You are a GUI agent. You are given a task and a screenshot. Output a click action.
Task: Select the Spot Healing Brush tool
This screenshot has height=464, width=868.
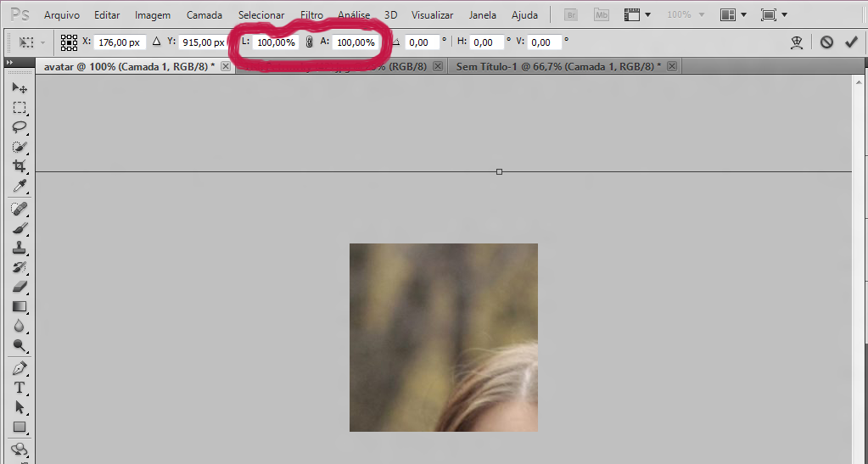(20, 209)
